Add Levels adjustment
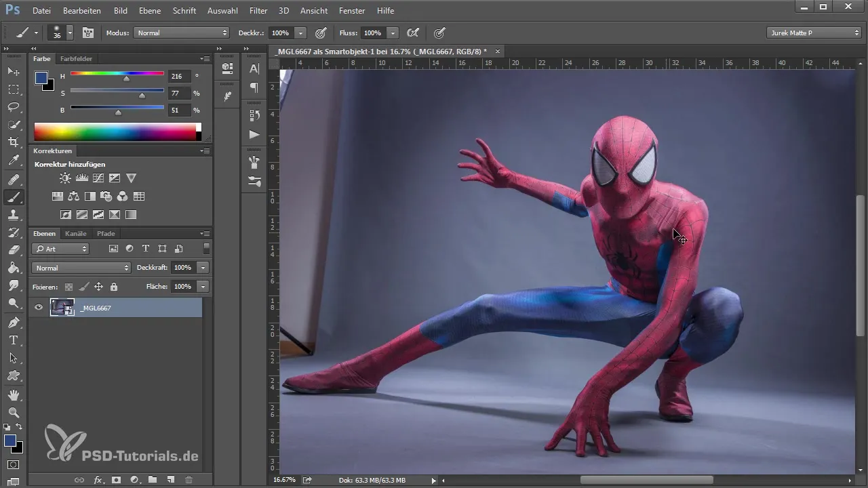The width and height of the screenshot is (868, 488). pos(82,178)
